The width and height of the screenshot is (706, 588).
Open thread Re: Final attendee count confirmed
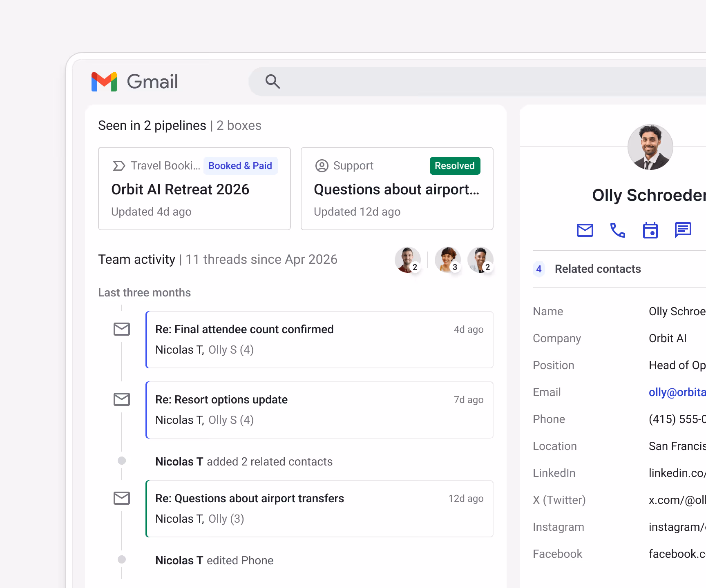(x=319, y=340)
